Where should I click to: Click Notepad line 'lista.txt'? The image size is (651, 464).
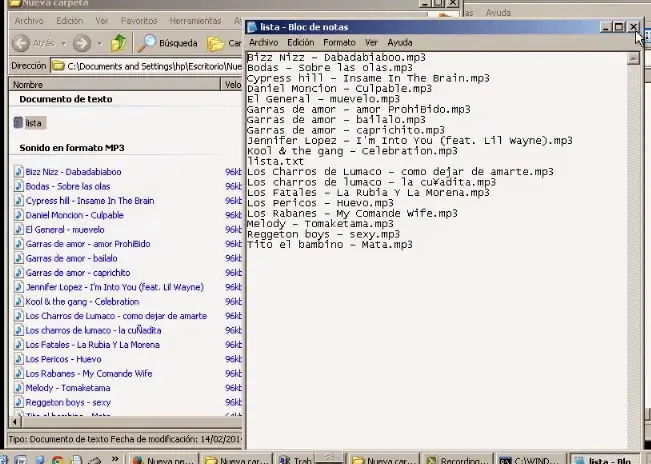pyautogui.click(x=275, y=161)
